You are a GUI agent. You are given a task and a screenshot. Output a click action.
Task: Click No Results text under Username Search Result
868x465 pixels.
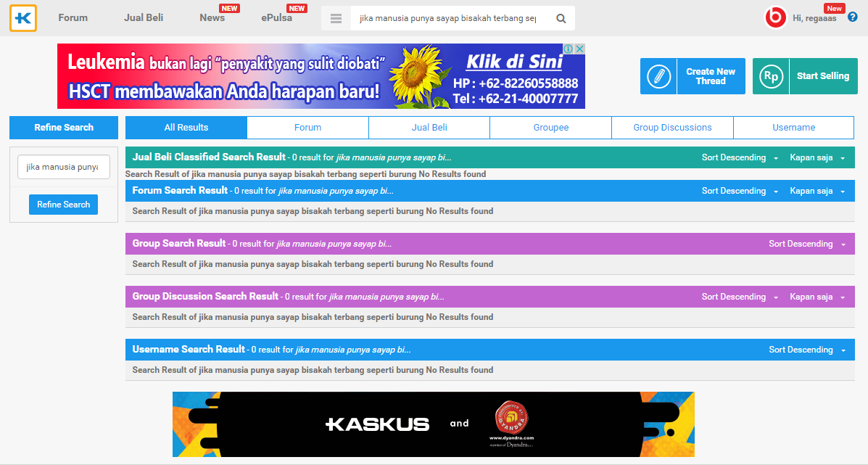(313, 371)
